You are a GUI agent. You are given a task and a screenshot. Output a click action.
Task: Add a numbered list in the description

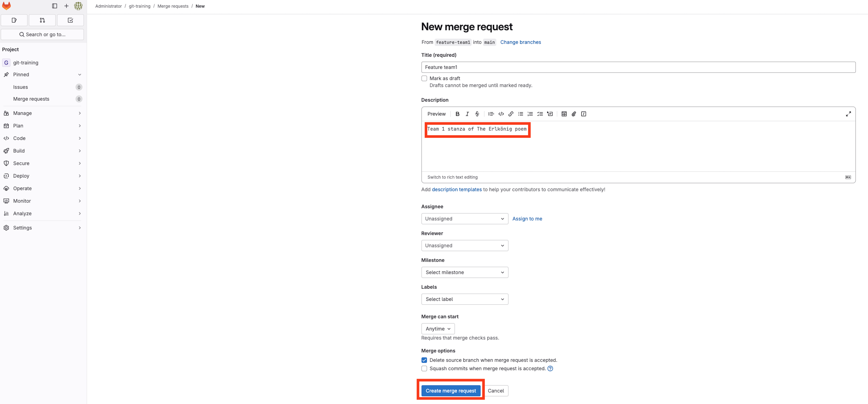[x=530, y=114]
